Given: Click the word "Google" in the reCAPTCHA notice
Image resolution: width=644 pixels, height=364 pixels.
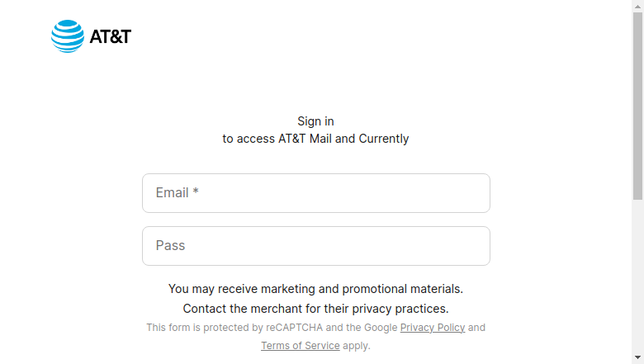Looking at the screenshot, I should [381, 328].
